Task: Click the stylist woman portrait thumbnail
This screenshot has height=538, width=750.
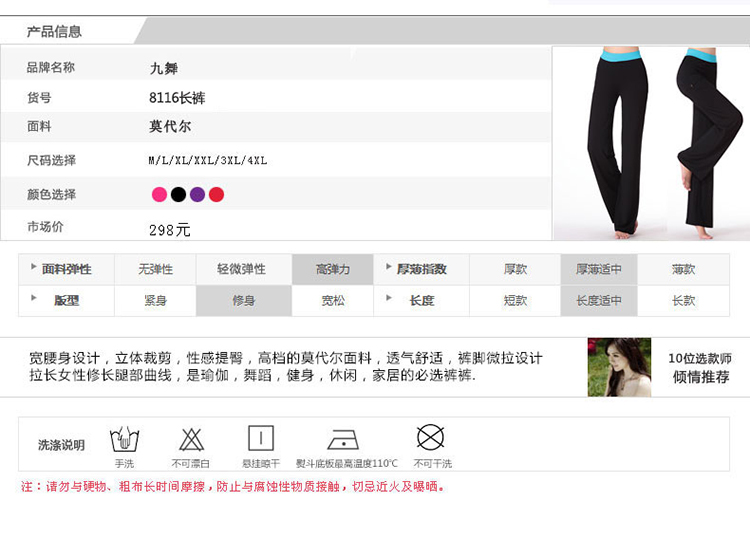Action: (619, 367)
